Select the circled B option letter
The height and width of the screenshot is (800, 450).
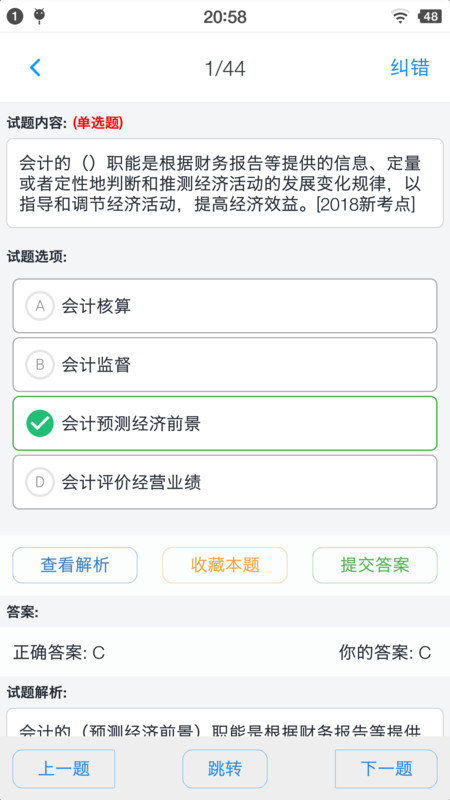tap(40, 365)
